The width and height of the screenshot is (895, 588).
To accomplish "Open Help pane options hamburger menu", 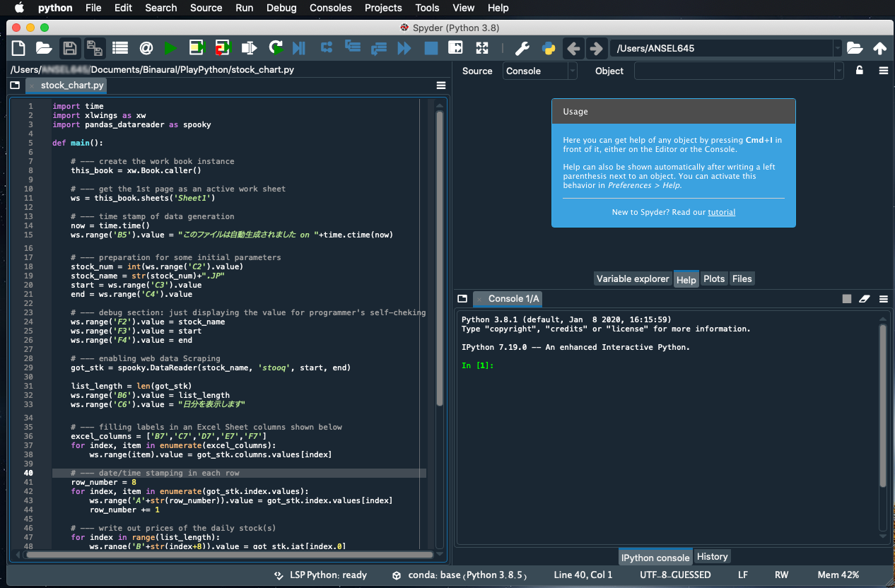I will (883, 71).
